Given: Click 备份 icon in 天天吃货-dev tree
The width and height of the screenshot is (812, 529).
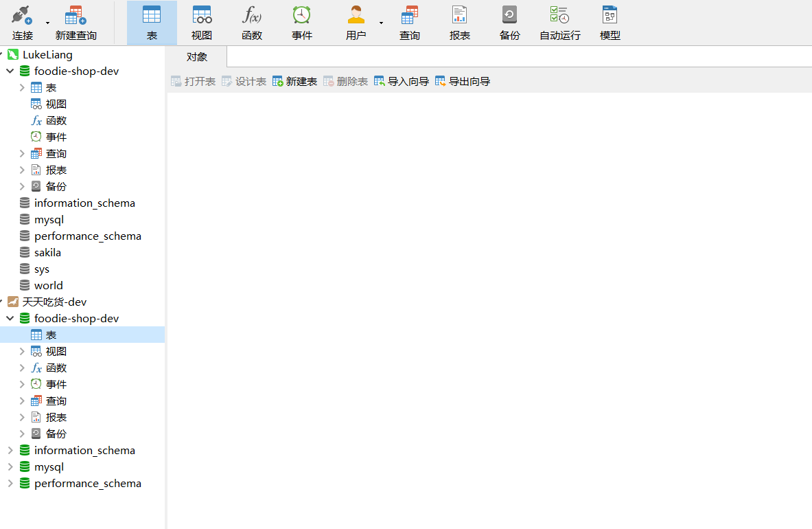Looking at the screenshot, I should (36, 434).
